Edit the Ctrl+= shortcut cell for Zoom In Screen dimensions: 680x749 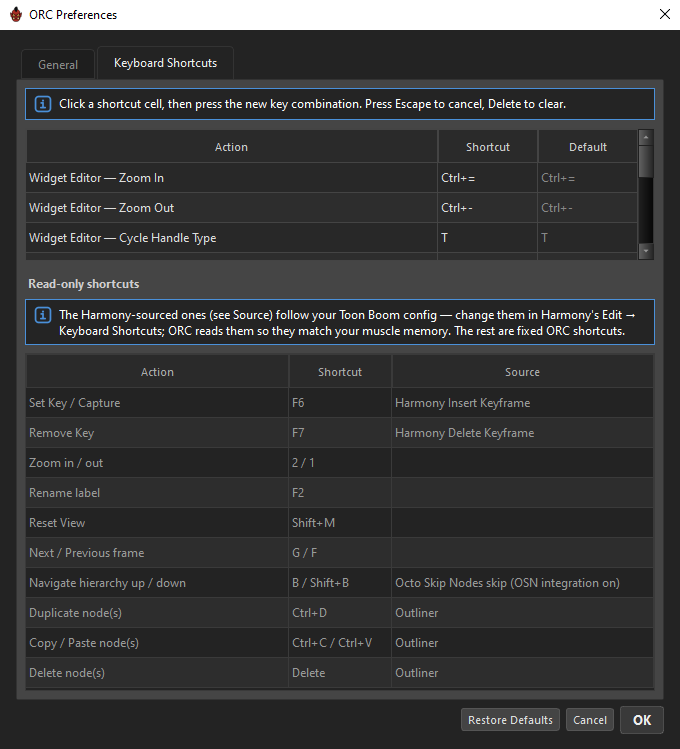[x=488, y=178]
